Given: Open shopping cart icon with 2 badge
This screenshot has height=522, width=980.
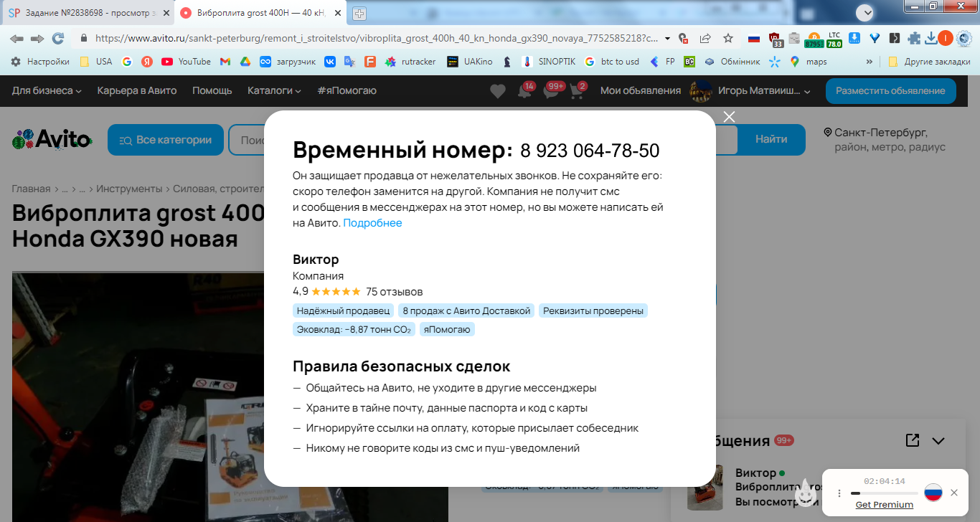Looking at the screenshot, I should 578,90.
